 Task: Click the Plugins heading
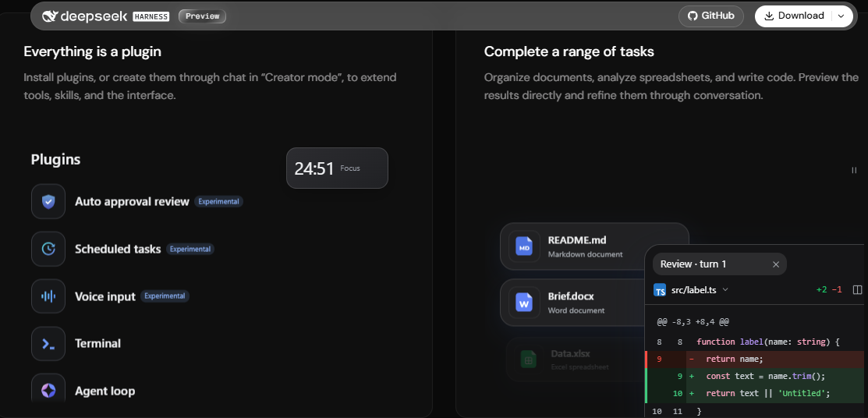pos(55,159)
